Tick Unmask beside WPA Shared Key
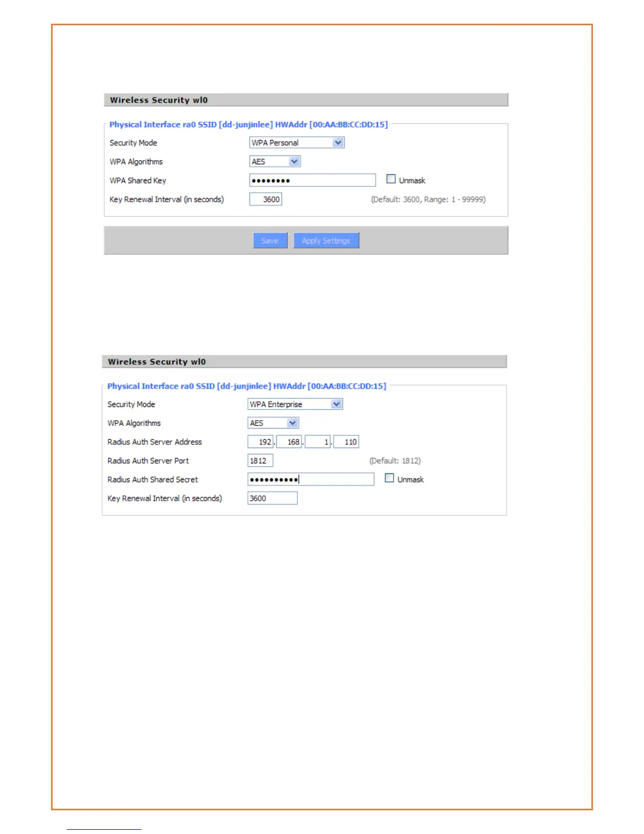The image size is (644, 834). coord(391,179)
